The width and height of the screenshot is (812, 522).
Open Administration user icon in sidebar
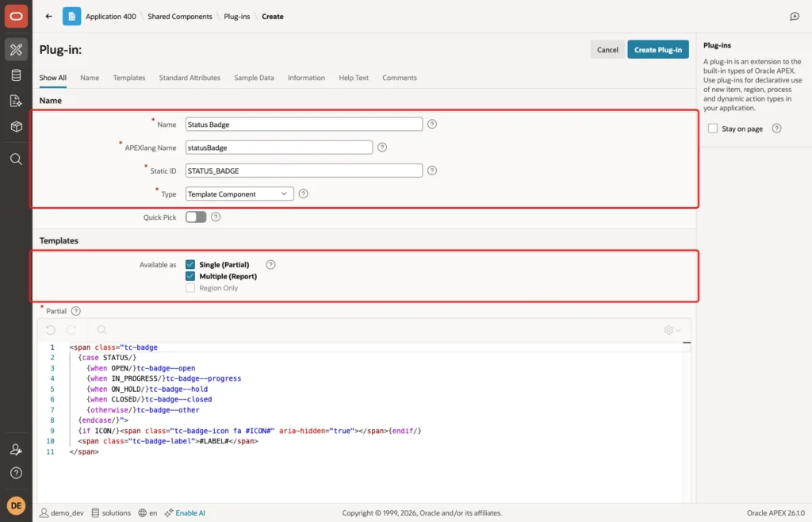click(16, 450)
